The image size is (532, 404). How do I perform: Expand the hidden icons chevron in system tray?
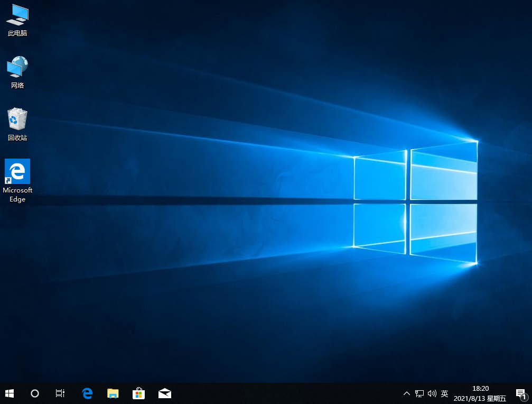[x=406, y=393]
